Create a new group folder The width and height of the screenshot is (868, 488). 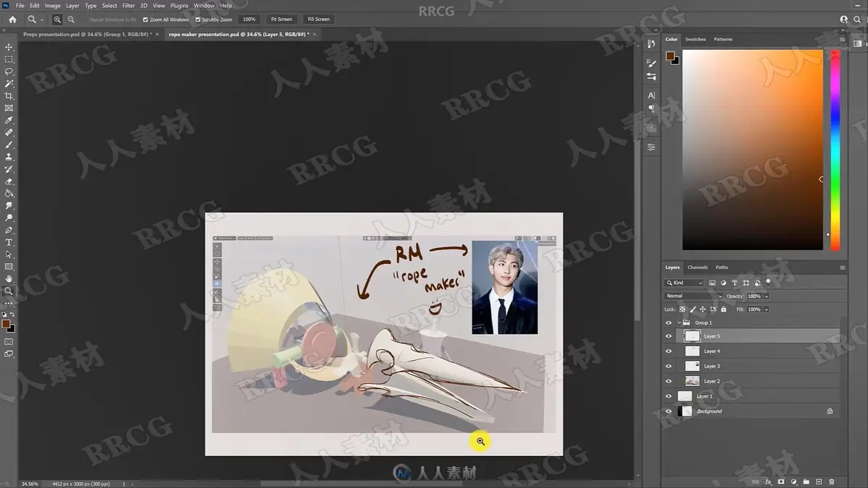[x=806, y=481]
